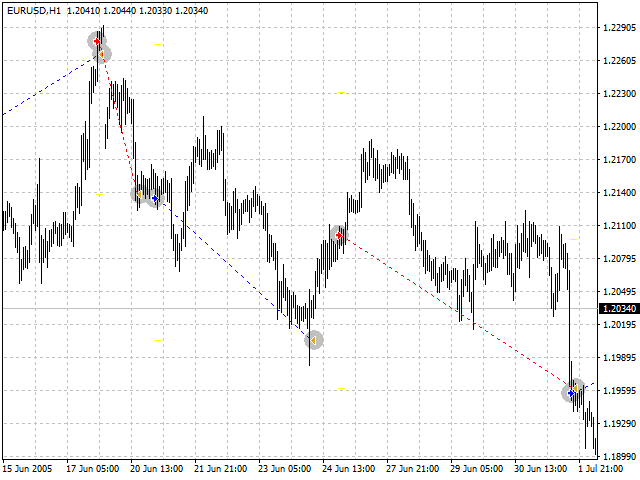The width and height of the screenshot is (640, 480).
Task: Click the 15 Jun 2005 date label
Action: coord(28,469)
